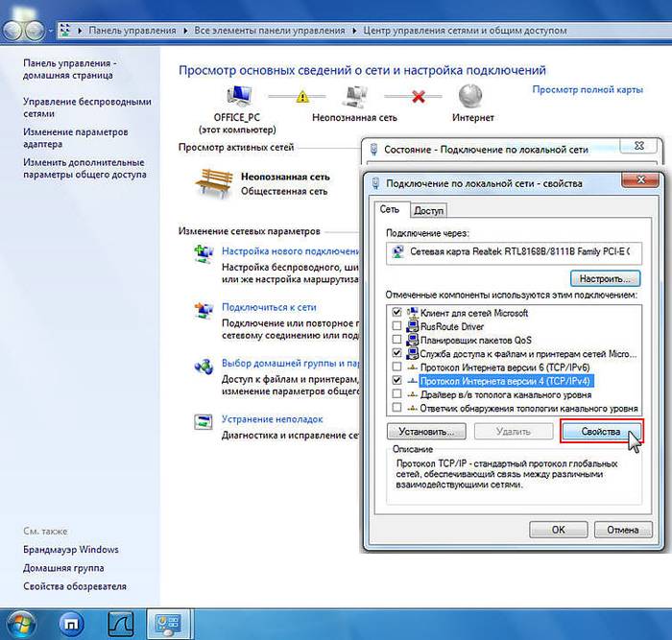This screenshot has height=640, width=672.
Task: Click the Control Panel icon in address bar
Action: (x=64, y=31)
